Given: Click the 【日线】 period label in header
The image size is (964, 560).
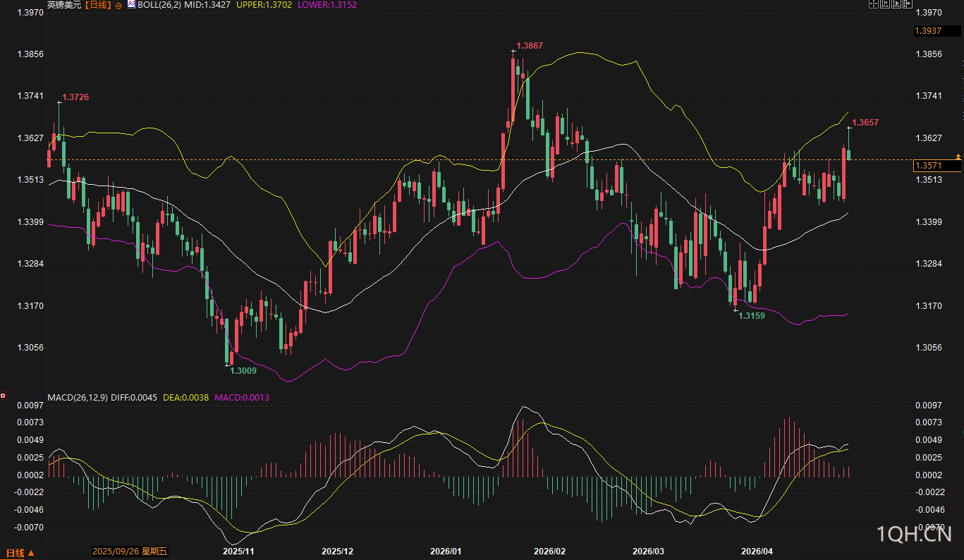Looking at the screenshot, I should (x=98, y=4).
